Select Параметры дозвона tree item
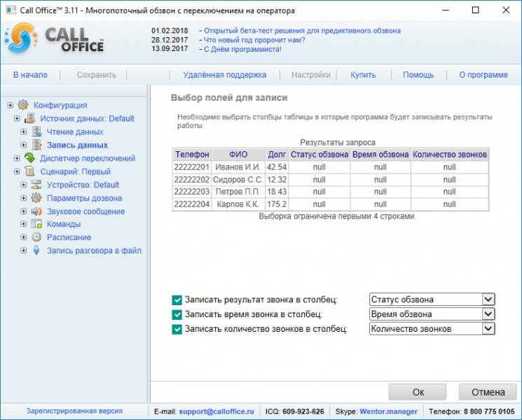 point(85,198)
